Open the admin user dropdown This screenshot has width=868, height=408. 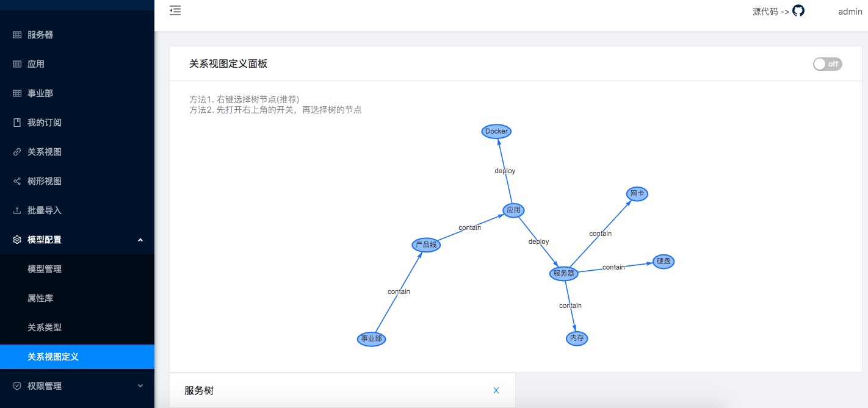pos(850,11)
